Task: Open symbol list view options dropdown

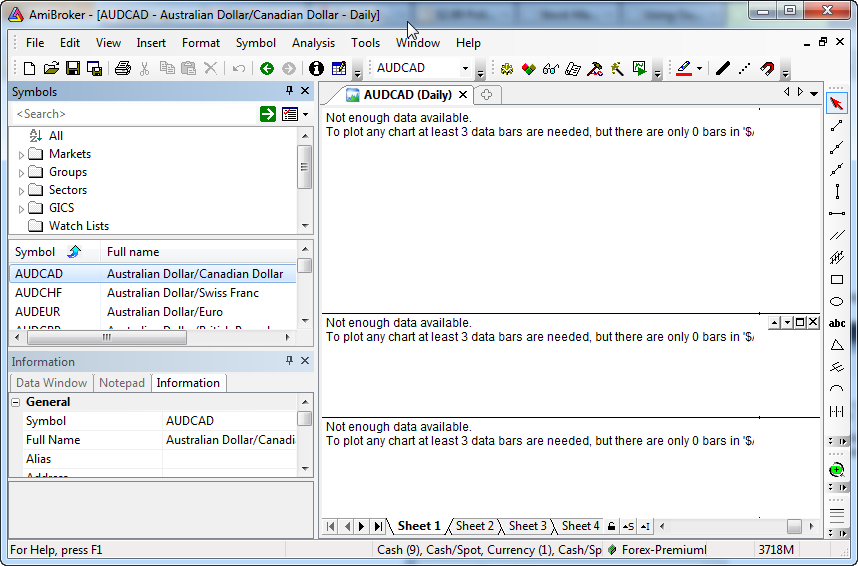Action: coord(305,114)
